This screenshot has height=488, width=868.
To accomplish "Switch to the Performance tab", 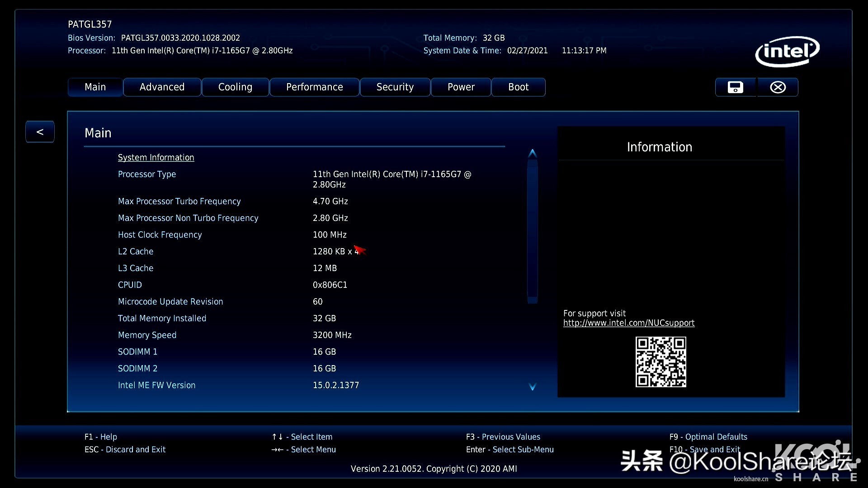I will coord(315,87).
